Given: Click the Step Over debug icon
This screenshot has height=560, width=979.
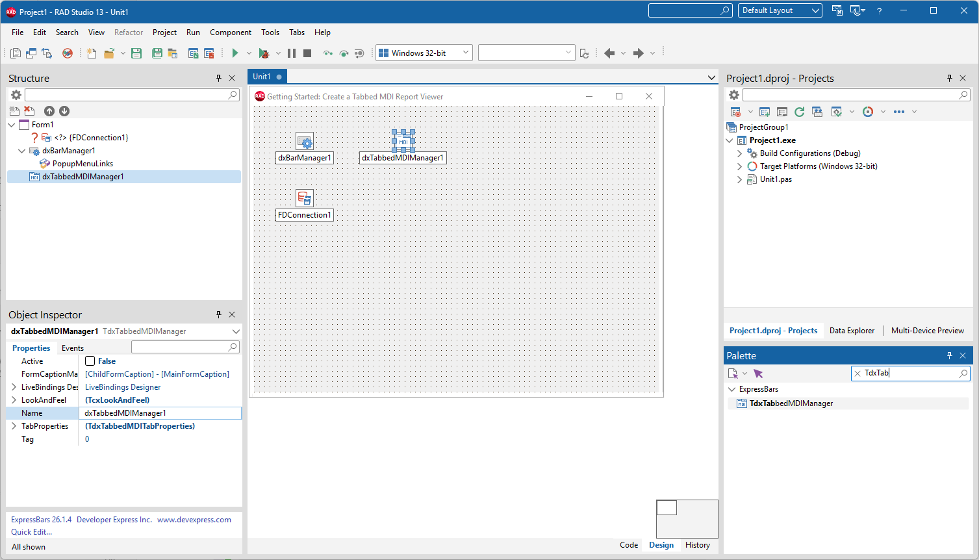Looking at the screenshot, I should pyautogui.click(x=344, y=53).
